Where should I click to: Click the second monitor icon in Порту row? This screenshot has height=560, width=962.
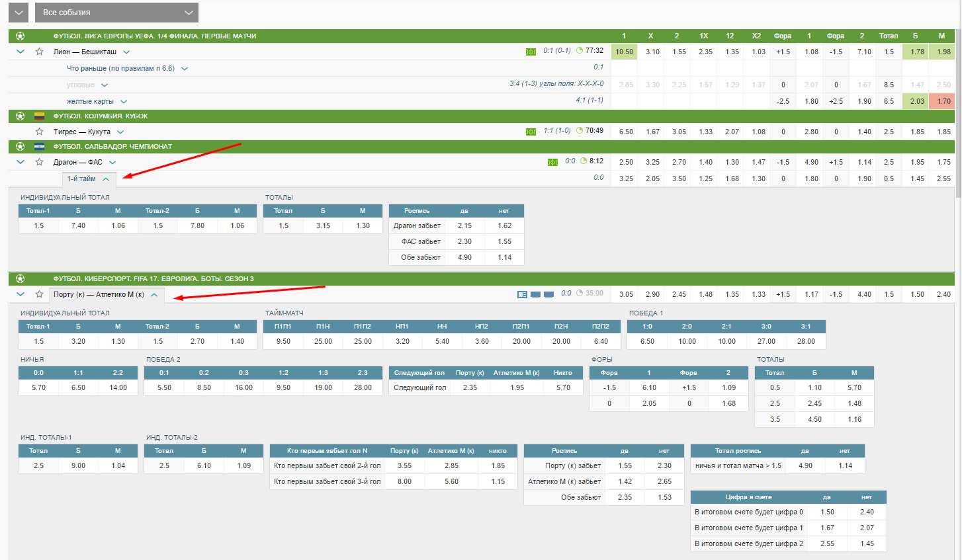(x=535, y=294)
